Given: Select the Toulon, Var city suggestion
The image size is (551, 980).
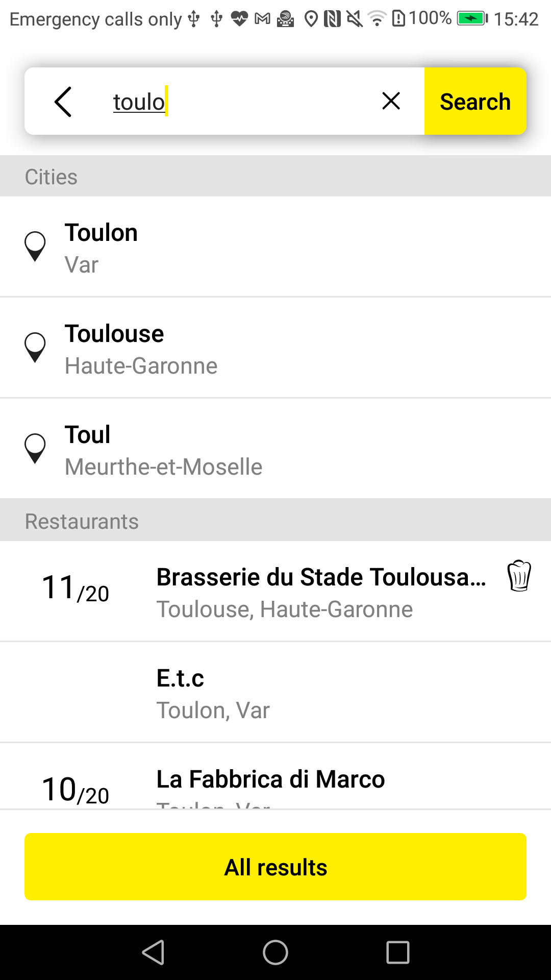Looking at the screenshot, I should pyautogui.click(x=275, y=247).
